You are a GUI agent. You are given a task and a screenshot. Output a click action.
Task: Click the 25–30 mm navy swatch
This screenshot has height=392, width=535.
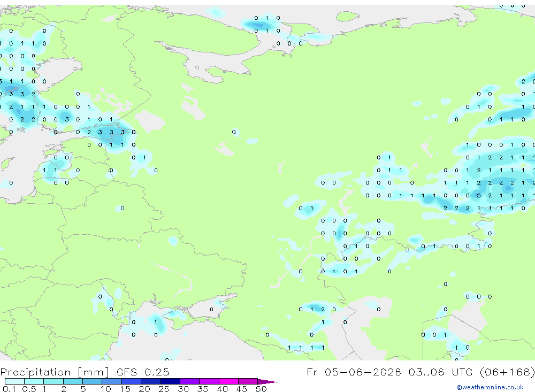pyautogui.click(x=170, y=381)
